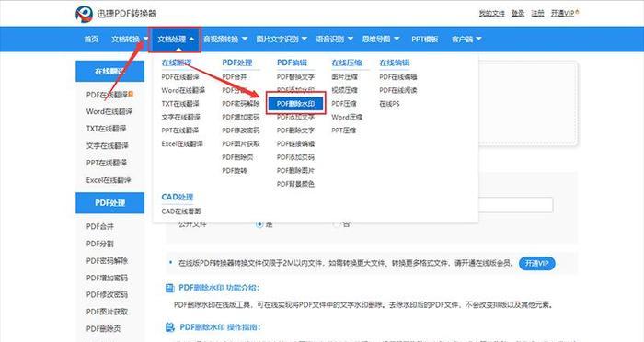Select PDF修改密码 in the dropdown menu
Image resolution: width=644 pixels, height=342 pixels.
tap(241, 131)
